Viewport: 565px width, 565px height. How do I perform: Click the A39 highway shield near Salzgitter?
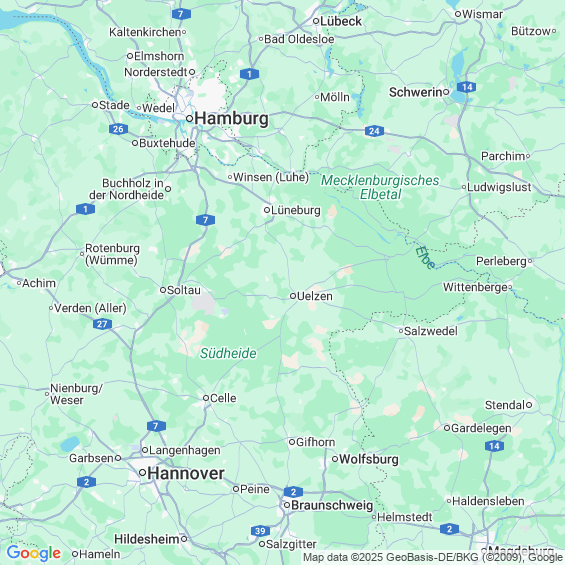coord(260,531)
